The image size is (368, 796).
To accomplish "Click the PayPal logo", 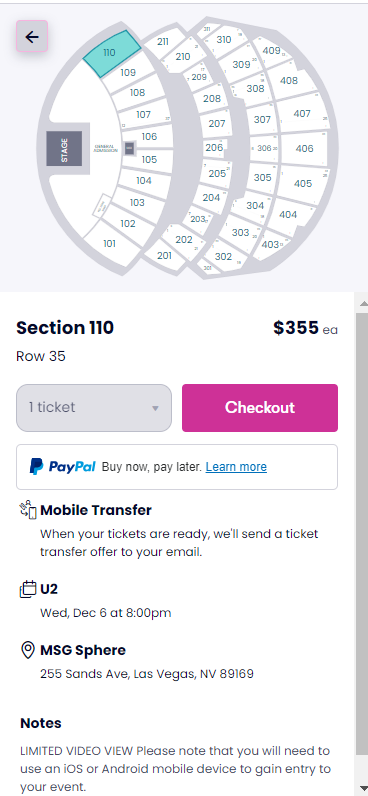I will pyautogui.click(x=62, y=467).
